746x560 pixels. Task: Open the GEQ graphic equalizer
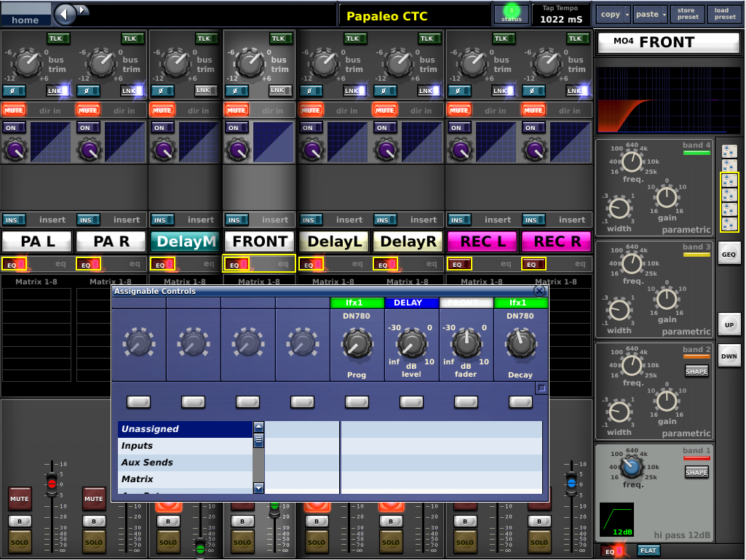729,255
